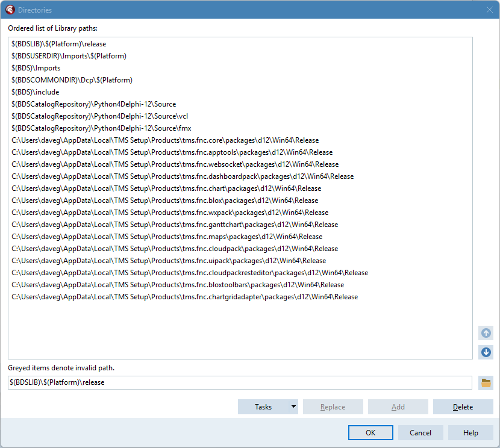Select the $(BDS)\include path

(240, 92)
